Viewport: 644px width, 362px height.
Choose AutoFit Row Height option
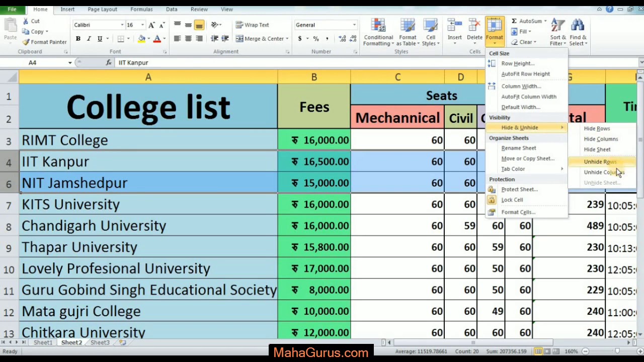pyautogui.click(x=527, y=74)
